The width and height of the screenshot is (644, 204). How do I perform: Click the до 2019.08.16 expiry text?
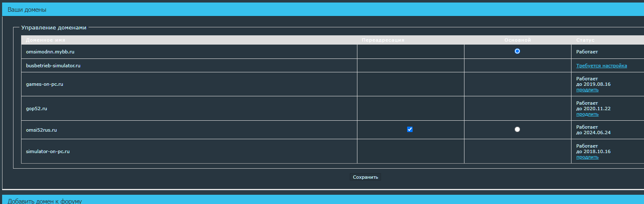(x=593, y=84)
